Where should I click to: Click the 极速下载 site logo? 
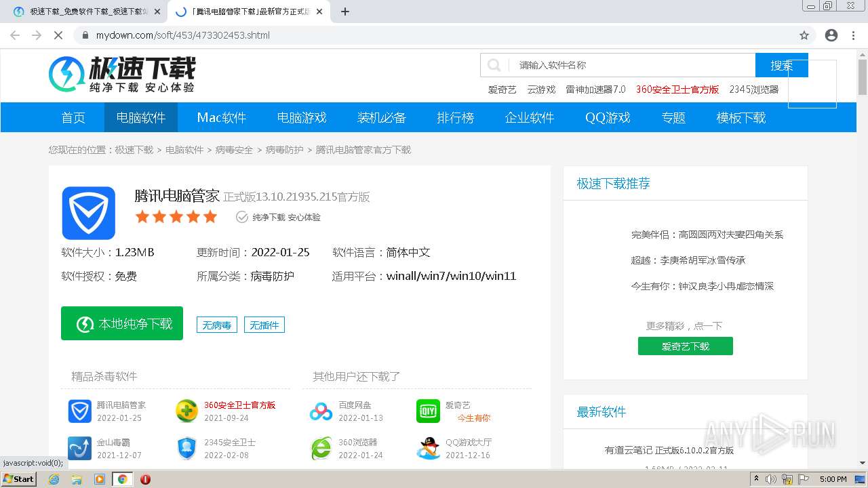click(x=121, y=74)
